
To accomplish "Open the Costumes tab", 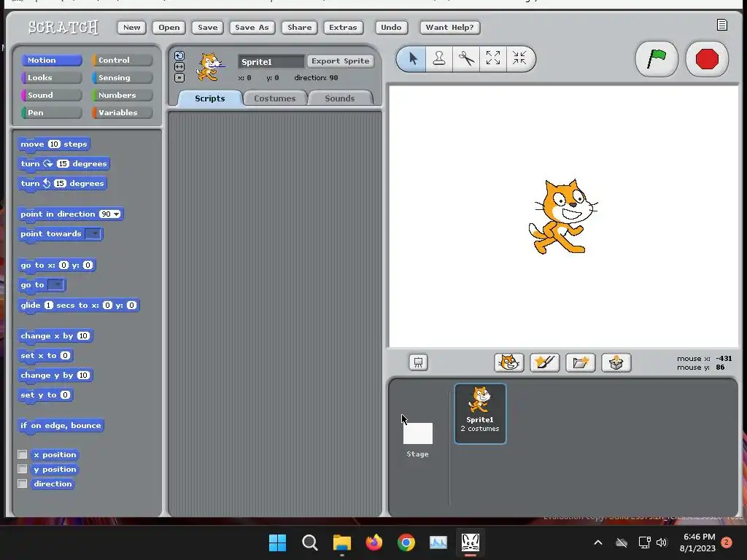I will 274,98.
